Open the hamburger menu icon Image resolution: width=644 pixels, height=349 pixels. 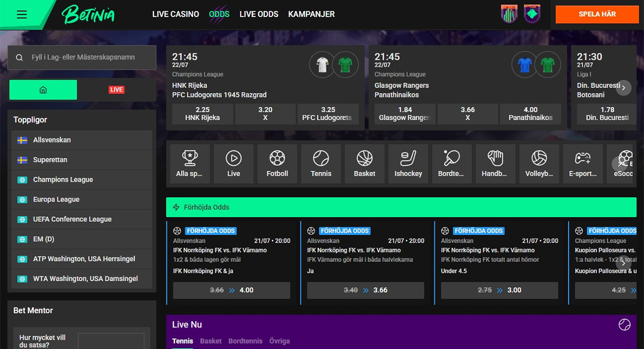21,14
